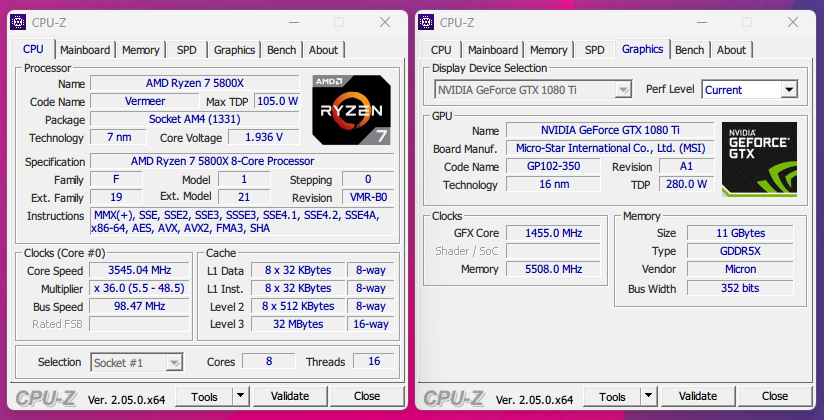Click the CPU-Z app icon in right window title bar
The image size is (824, 420).
pos(426,23)
